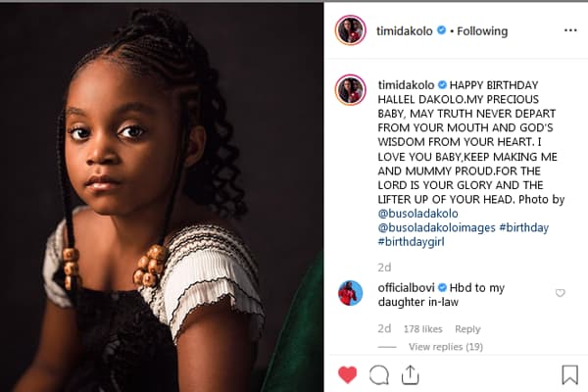The height and width of the screenshot is (392, 588).
Task: Open timidakolo profile picture in header
Action: 350,30
